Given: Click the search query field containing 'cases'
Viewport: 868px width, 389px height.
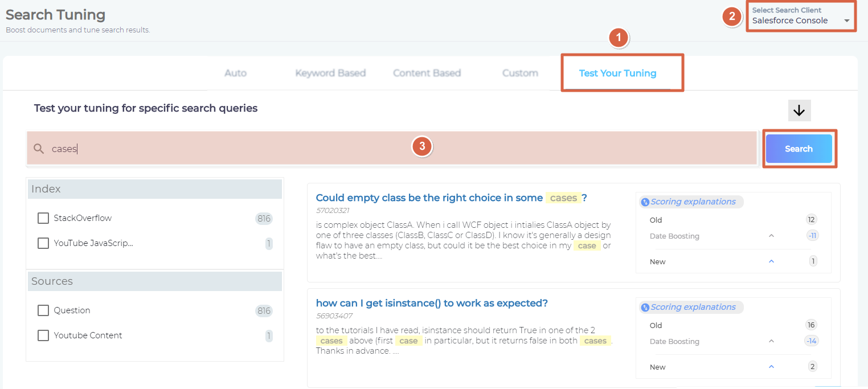Looking at the screenshot, I should (x=392, y=149).
